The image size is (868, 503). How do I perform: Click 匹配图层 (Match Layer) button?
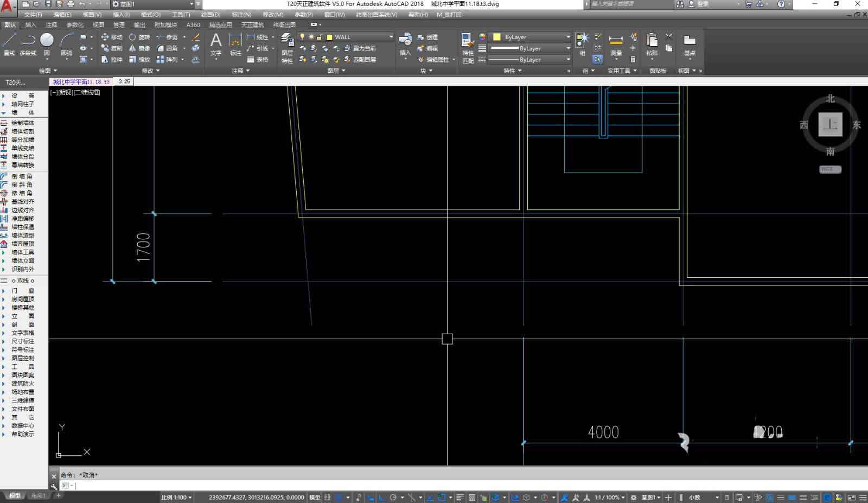click(360, 60)
